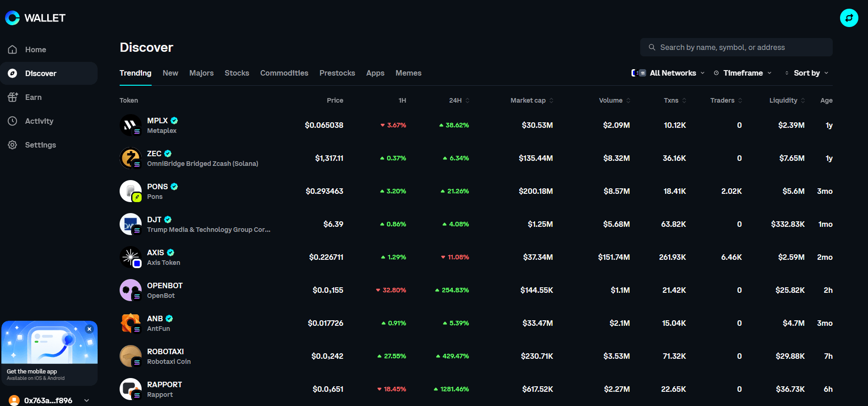Viewport: 868px width, 406px height.
Task: Select the Trending tab
Action: tap(135, 73)
